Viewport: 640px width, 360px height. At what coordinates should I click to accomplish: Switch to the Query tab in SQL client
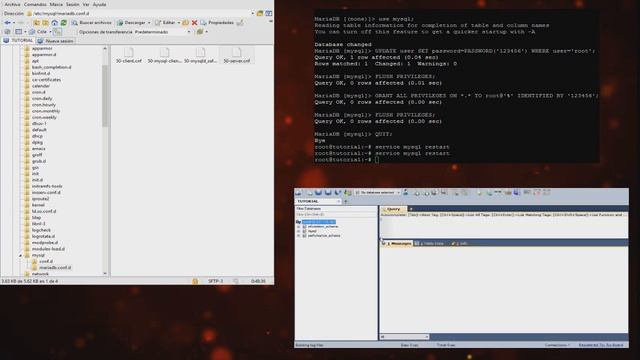(393, 209)
